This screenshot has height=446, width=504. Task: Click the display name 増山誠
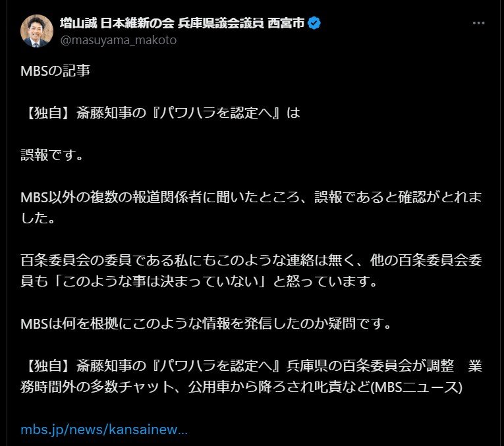pyautogui.click(x=78, y=23)
